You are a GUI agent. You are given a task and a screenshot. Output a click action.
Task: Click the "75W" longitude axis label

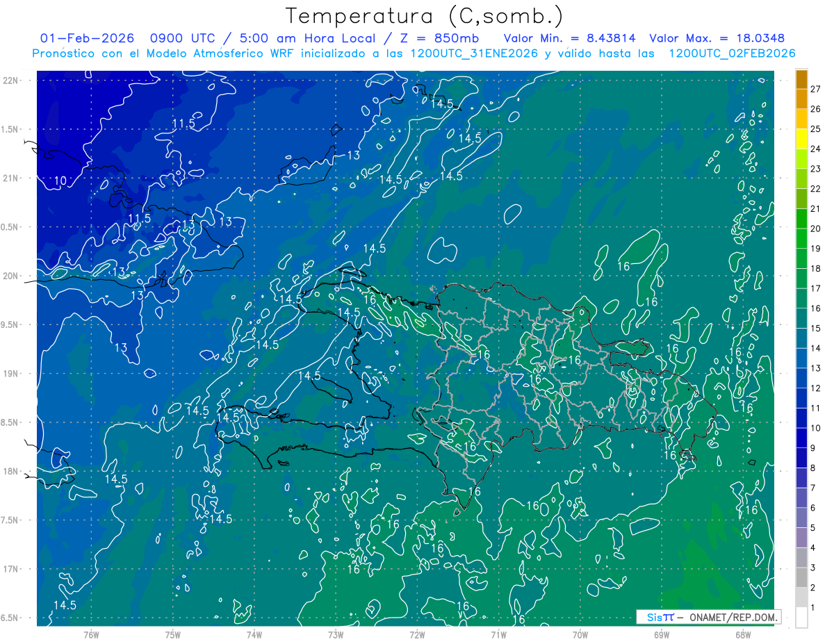click(x=172, y=635)
